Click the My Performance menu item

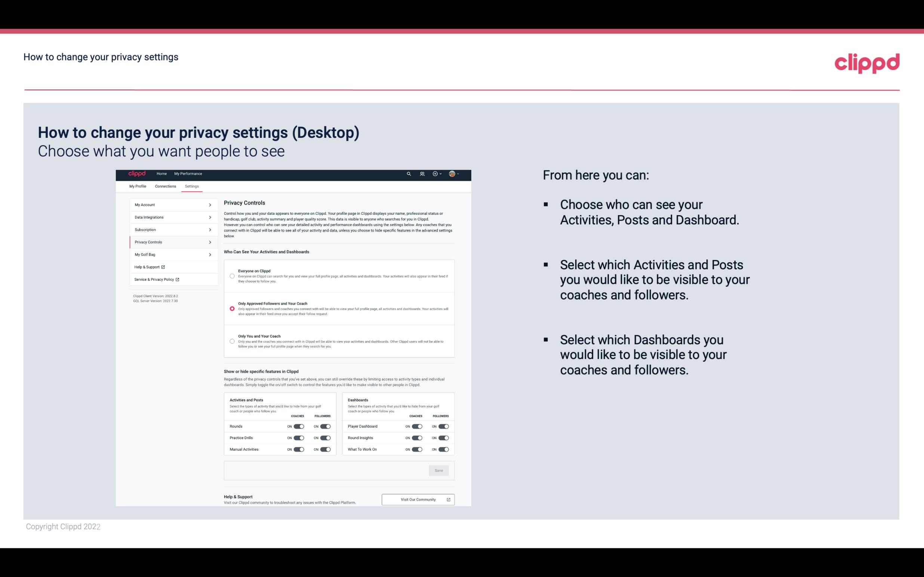[x=188, y=174]
